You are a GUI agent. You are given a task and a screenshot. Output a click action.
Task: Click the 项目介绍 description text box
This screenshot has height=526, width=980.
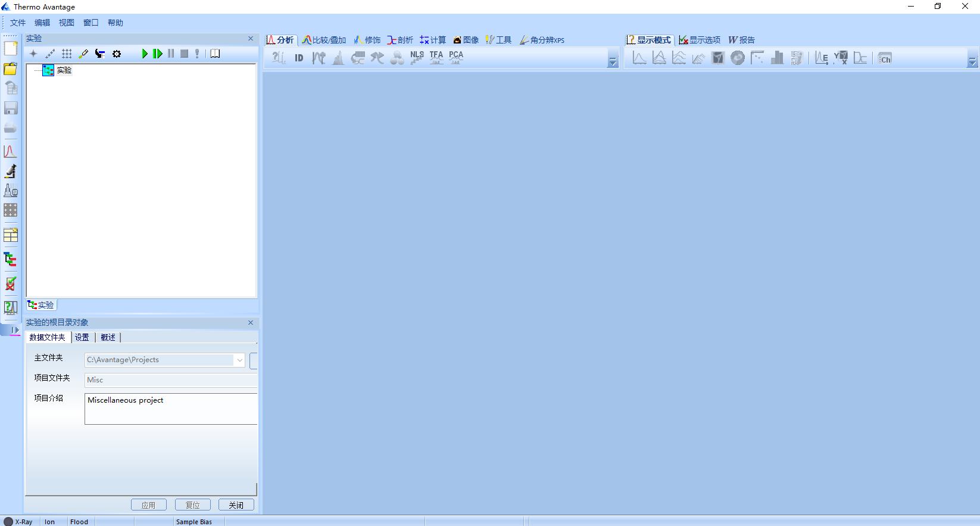(x=171, y=409)
